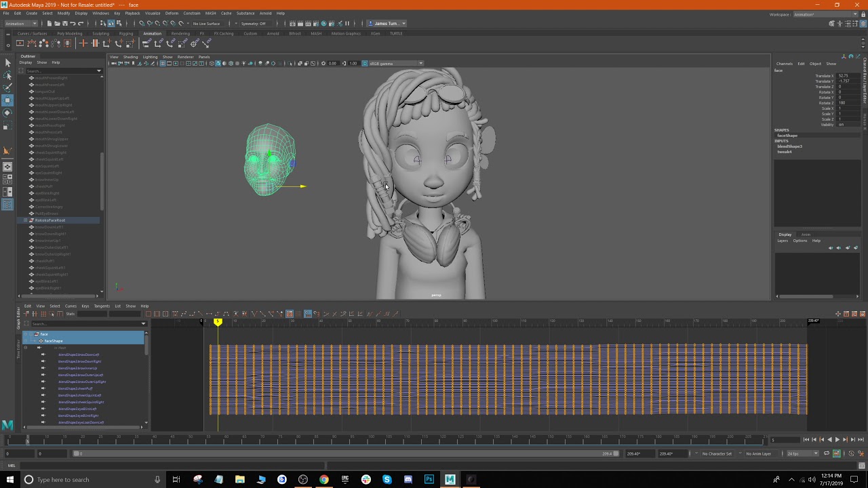Open the James Turn... account dropdown
The width and height of the screenshot is (868, 488).
point(387,23)
